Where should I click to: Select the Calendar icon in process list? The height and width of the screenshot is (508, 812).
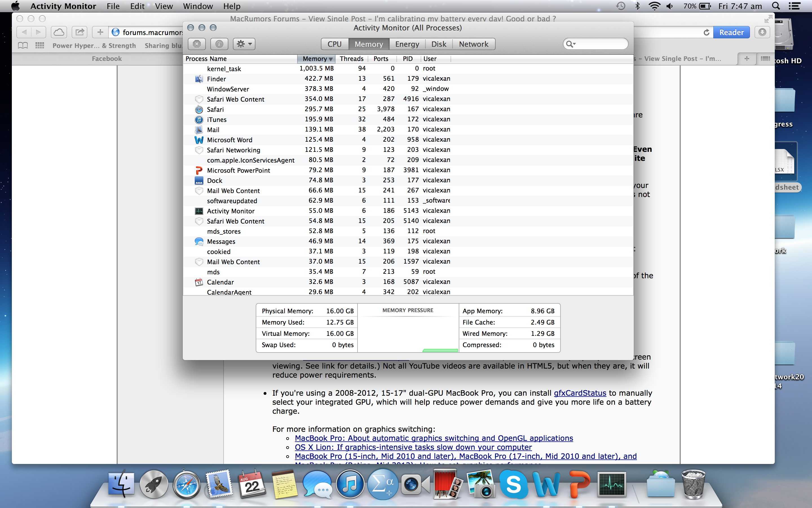point(199,282)
